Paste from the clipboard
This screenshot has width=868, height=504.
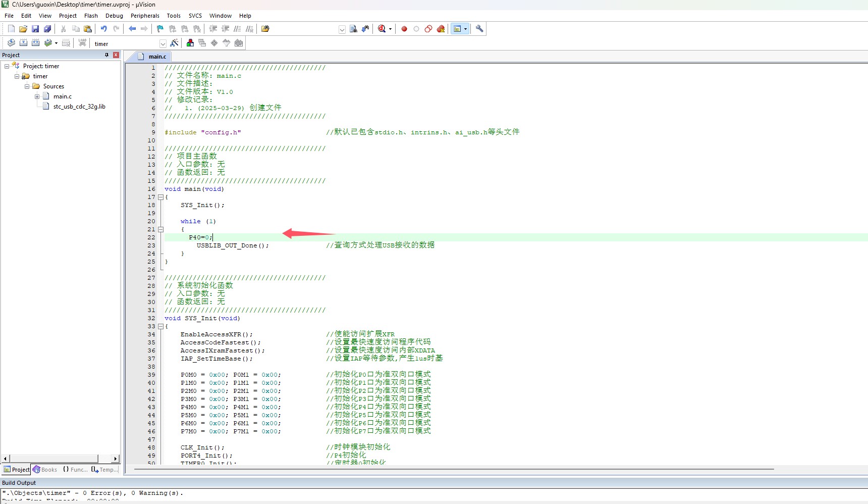(88, 29)
